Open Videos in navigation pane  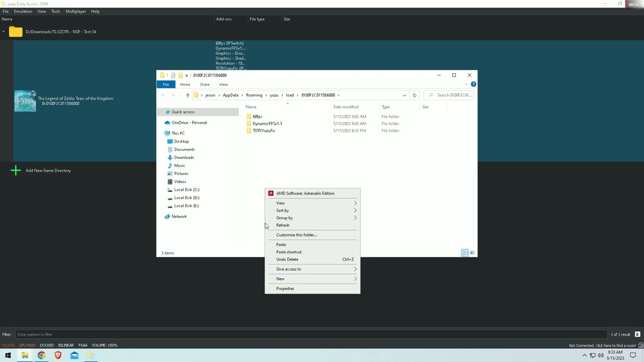pyautogui.click(x=180, y=182)
